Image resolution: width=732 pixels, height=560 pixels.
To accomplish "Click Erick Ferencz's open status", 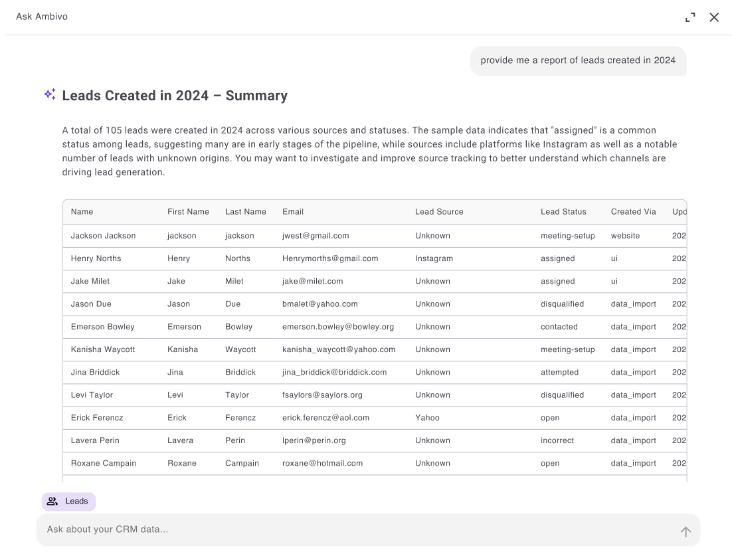I will pyautogui.click(x=550, y=418).
